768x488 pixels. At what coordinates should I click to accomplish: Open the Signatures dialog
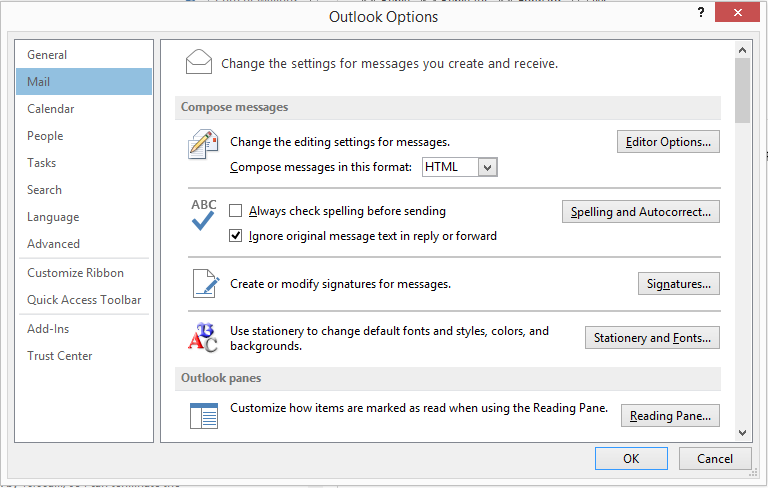click(x=678, y=284)
